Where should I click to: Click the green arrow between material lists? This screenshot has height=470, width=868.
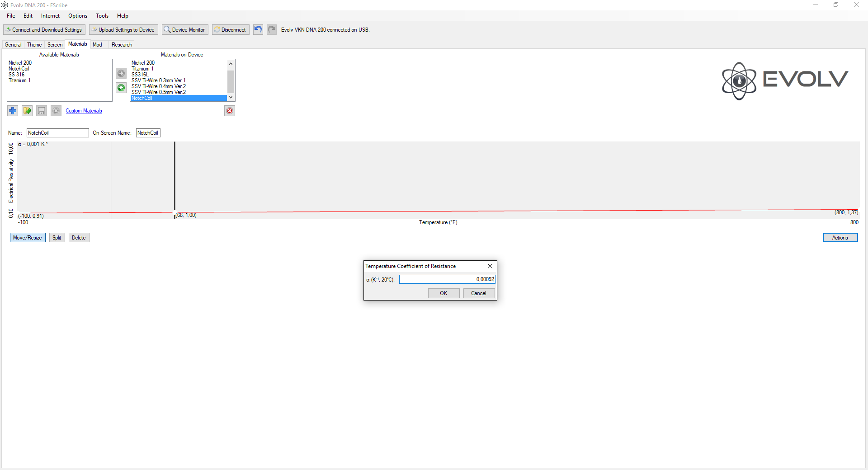(x=121, y=88)
